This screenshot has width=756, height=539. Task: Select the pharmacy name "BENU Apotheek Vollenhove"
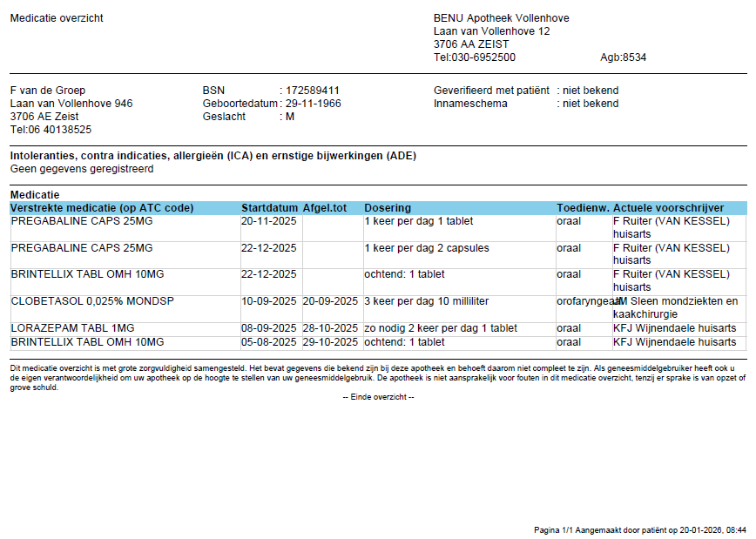click(x=501, y=18)
